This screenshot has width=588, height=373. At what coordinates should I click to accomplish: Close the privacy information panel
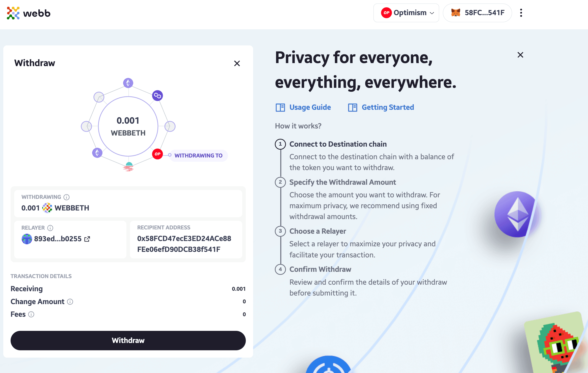[520, 55]
